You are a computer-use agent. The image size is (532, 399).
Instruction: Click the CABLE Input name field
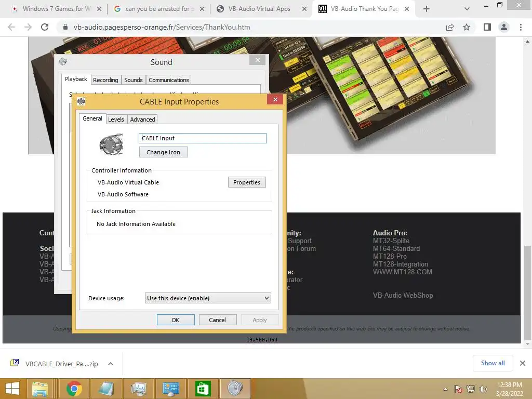pyautogui.click(x=203, y=138)
